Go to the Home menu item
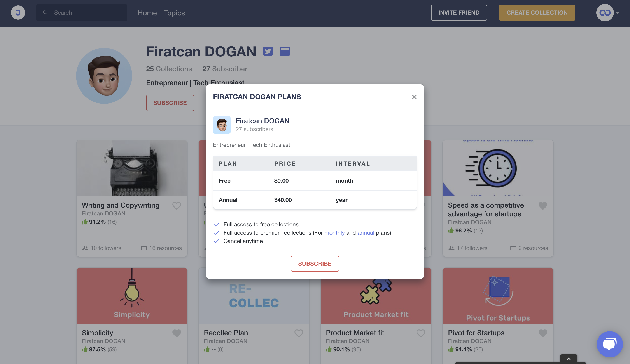 (x=147, y=13)
